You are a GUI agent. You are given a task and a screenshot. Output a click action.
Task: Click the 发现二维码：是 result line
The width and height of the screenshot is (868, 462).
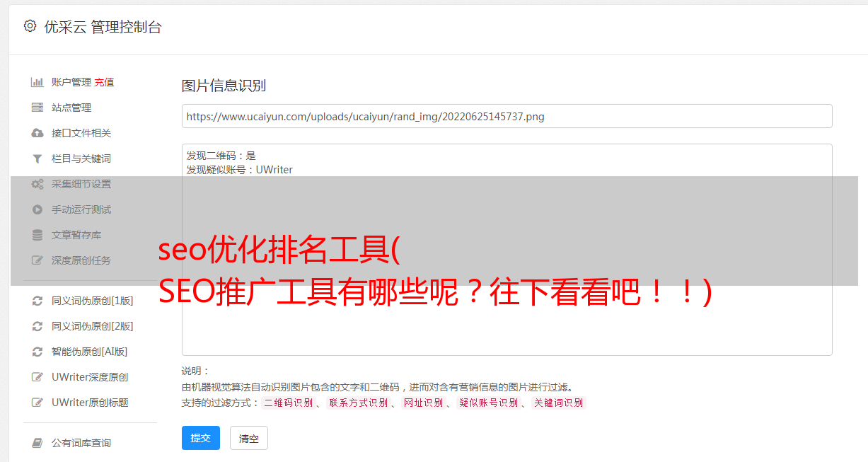(x=221, y=156)
